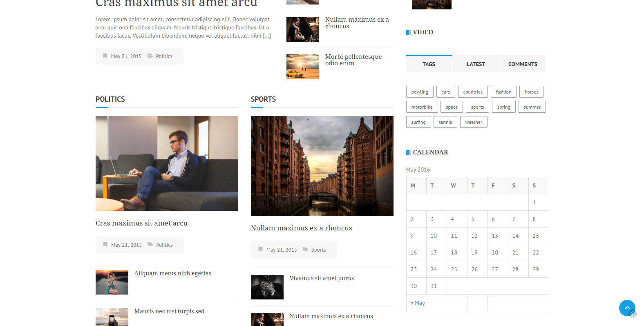This screenshot has width=644, height=326.
Task: Select the weather tag
Action: point(473,122)
